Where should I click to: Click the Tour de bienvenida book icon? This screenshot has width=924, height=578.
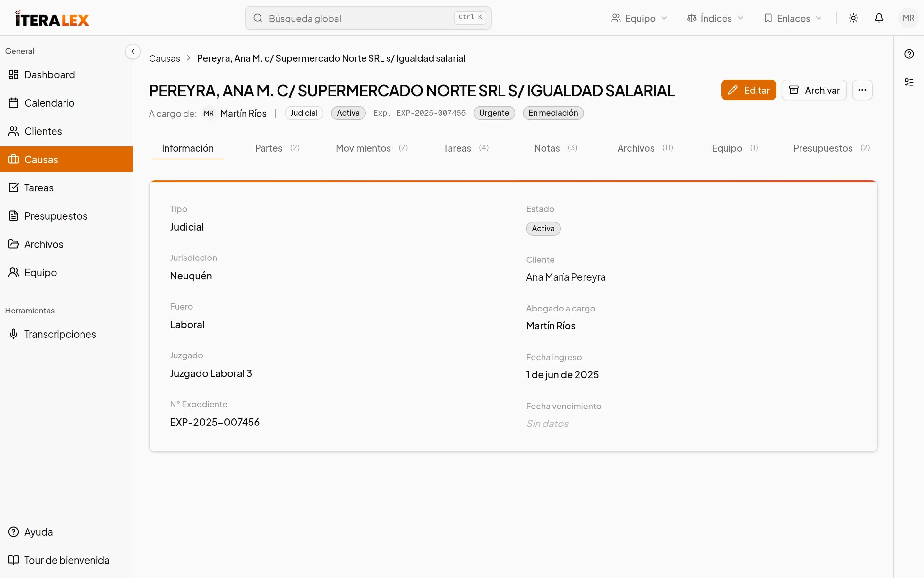[13, 560]
